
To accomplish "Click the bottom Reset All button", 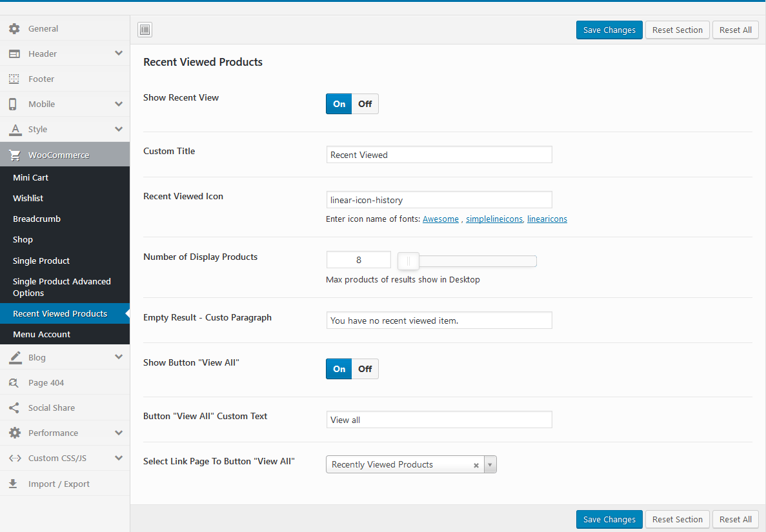I will coord(735,519).
